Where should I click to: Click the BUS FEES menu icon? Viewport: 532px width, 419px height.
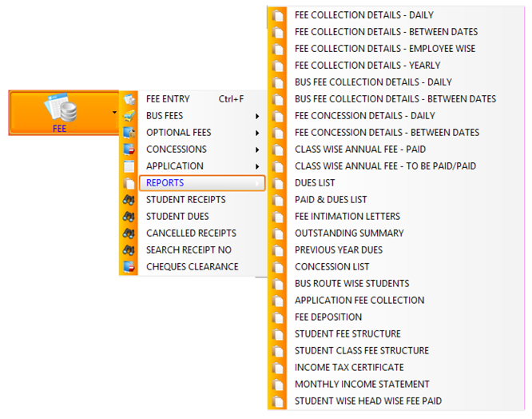pyautogui.click(x=129, y=116)
